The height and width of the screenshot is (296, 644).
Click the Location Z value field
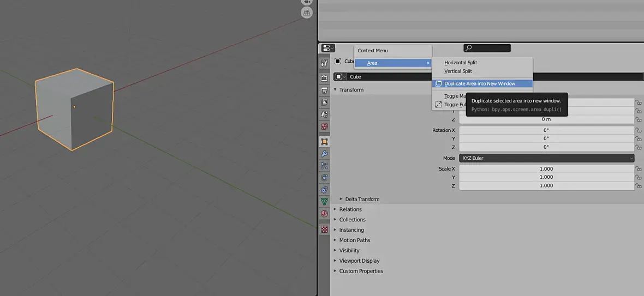click(547, 119)
